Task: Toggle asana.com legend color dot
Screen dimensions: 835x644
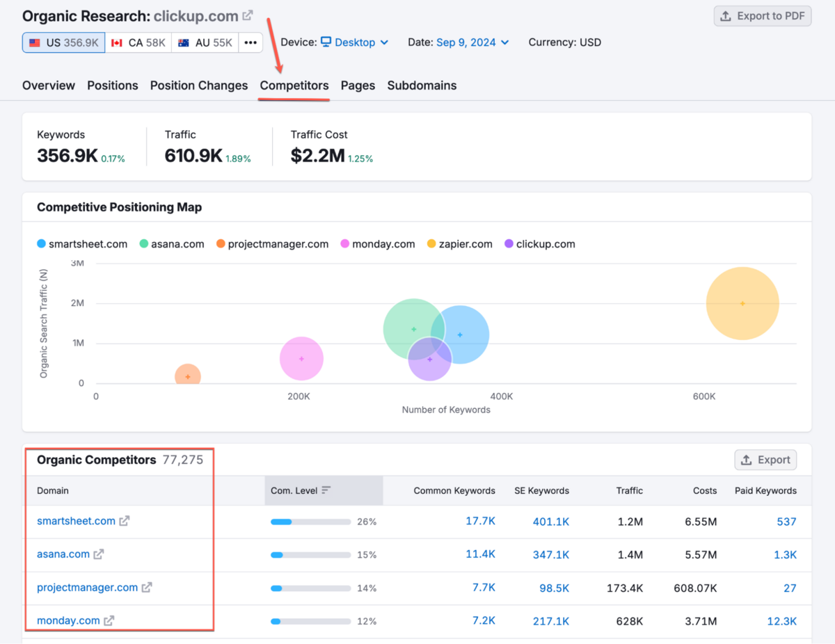Action: pos(144,244)
